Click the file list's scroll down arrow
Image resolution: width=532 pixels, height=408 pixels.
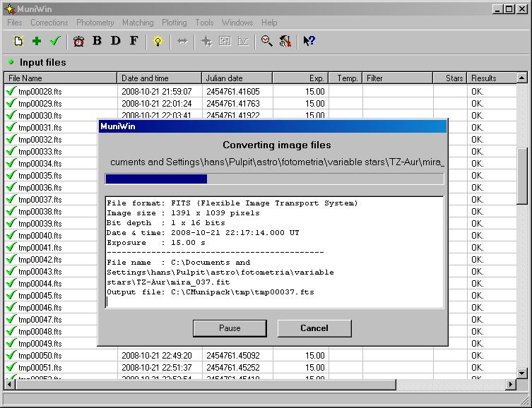pyautogui.click(x=522, y=373)
